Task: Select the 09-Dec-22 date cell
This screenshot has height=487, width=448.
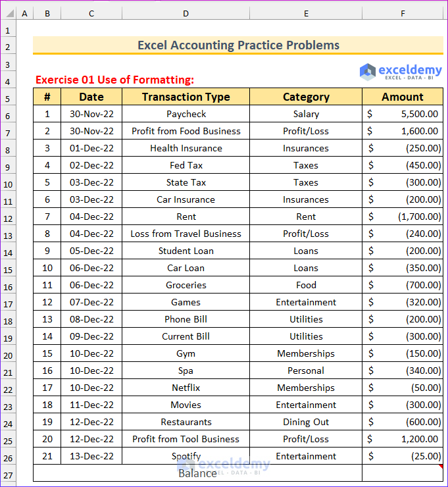Action: point(91,336)
